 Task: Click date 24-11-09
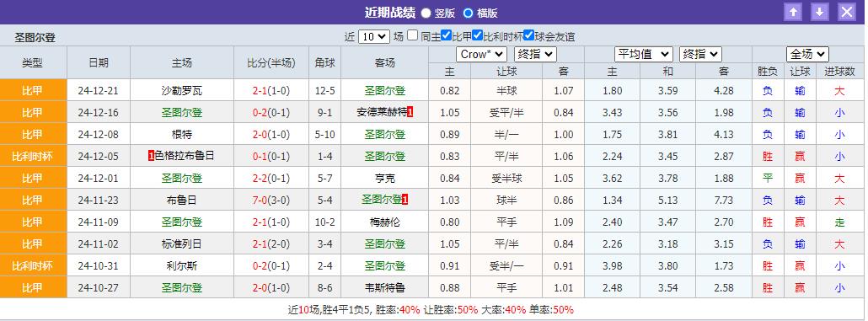99,222
